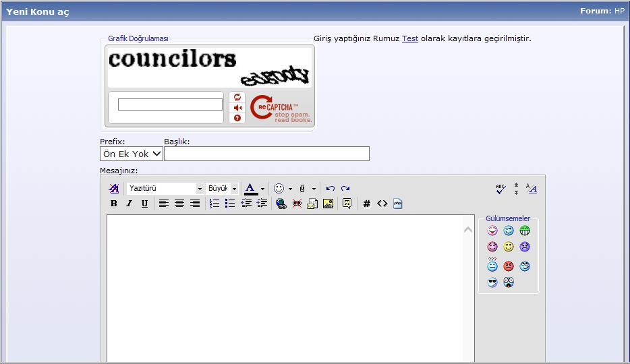Insert the pink tongue-out smiley
Image resolution: width=630 pixels, height=364 pixels.
492,231
